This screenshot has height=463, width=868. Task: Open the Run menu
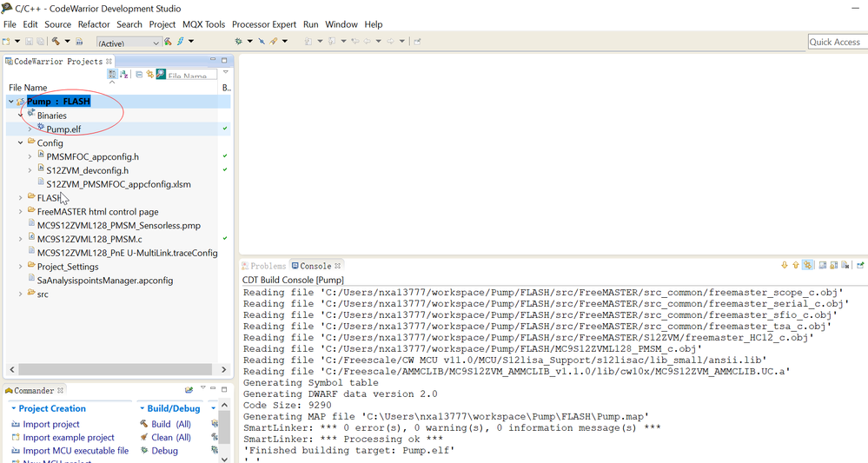[x=310, y=24]
